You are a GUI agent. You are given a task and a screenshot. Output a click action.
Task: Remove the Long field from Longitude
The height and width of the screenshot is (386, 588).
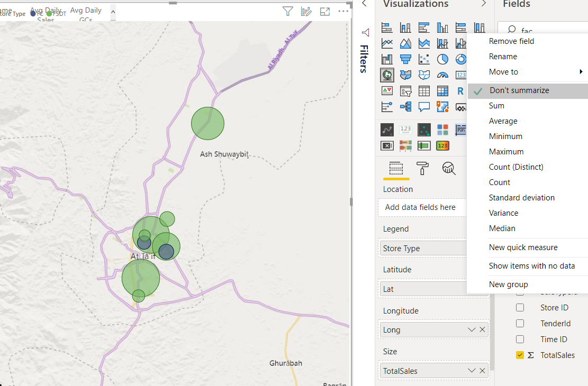(482, 330)
